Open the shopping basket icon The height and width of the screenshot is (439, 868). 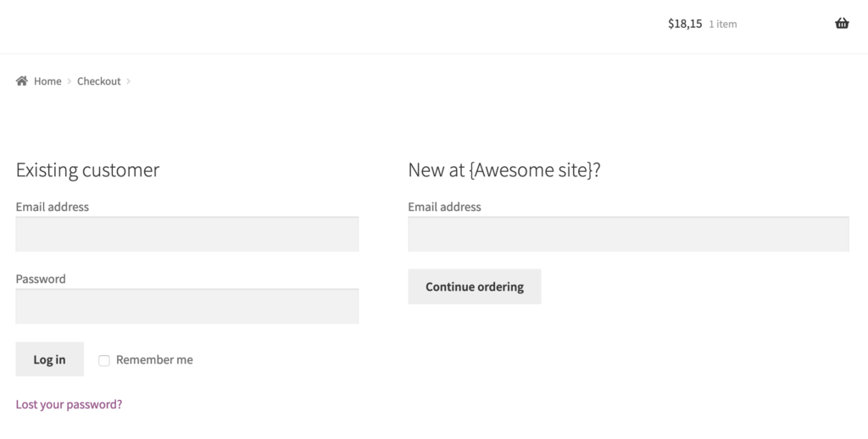pos(842,23)
